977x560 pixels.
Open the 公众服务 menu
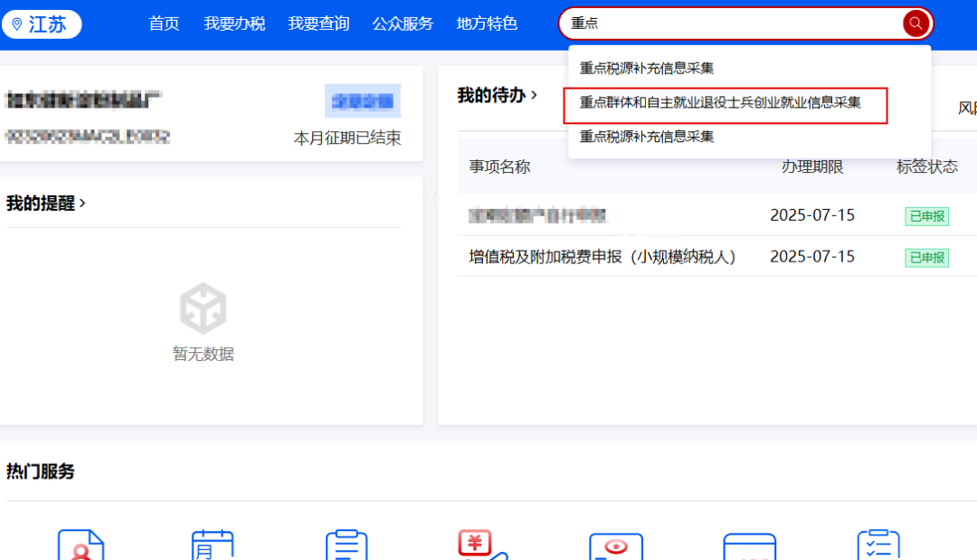[x=403, y=24]
